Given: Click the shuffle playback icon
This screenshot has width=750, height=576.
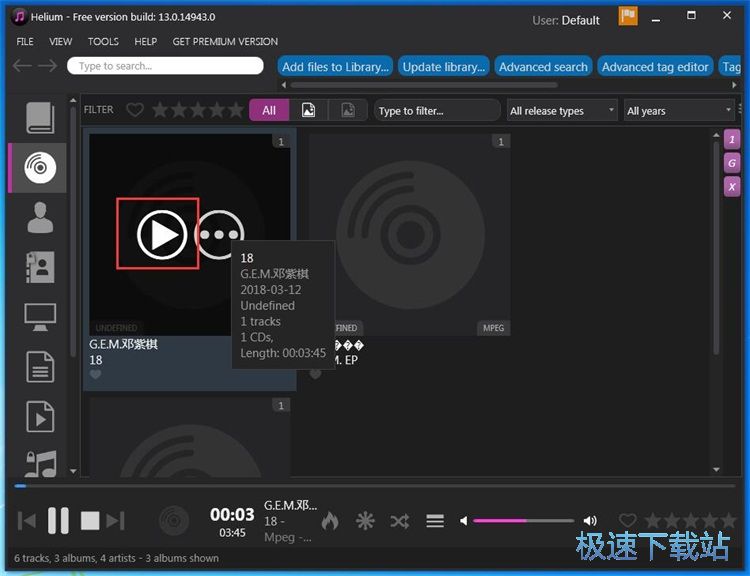Looking at the screenshot, I should point(400,521).
